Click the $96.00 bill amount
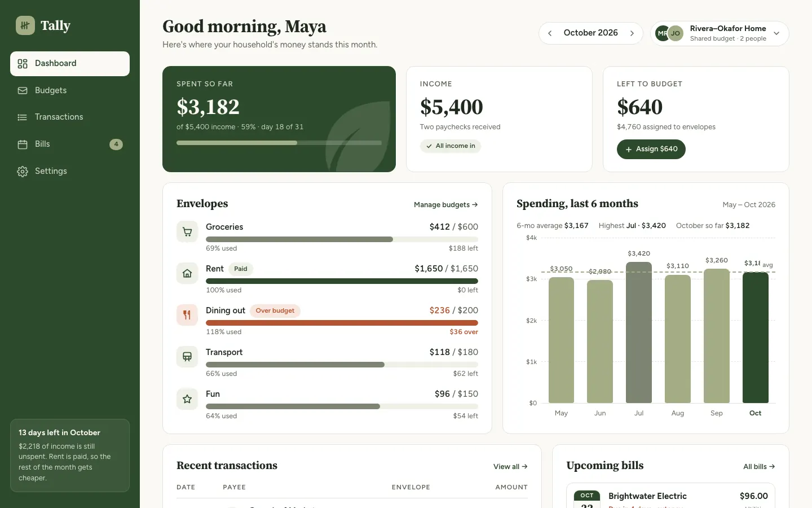Screen dimensions: 812x508 754,496
